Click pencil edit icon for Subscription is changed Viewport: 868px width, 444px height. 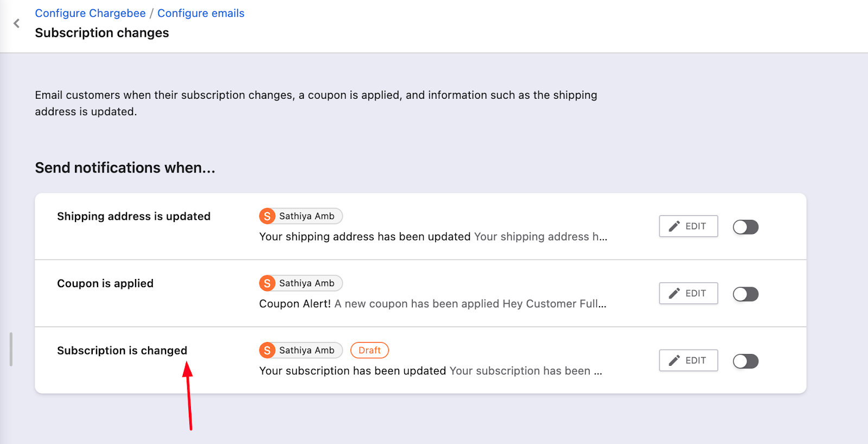(x=674, y=360)
